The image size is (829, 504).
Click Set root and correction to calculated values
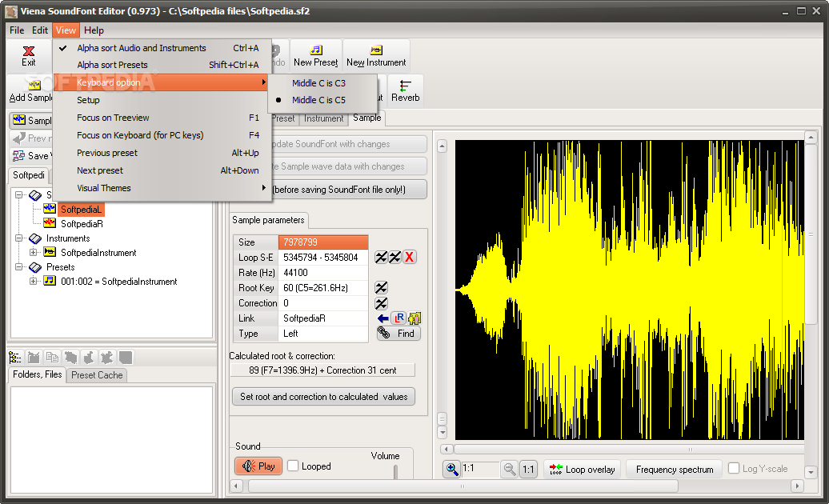click(323, 397)
